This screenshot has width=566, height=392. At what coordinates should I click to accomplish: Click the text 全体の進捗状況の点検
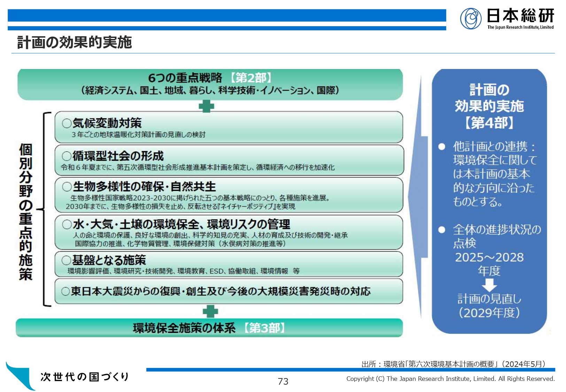click(497, 236)
